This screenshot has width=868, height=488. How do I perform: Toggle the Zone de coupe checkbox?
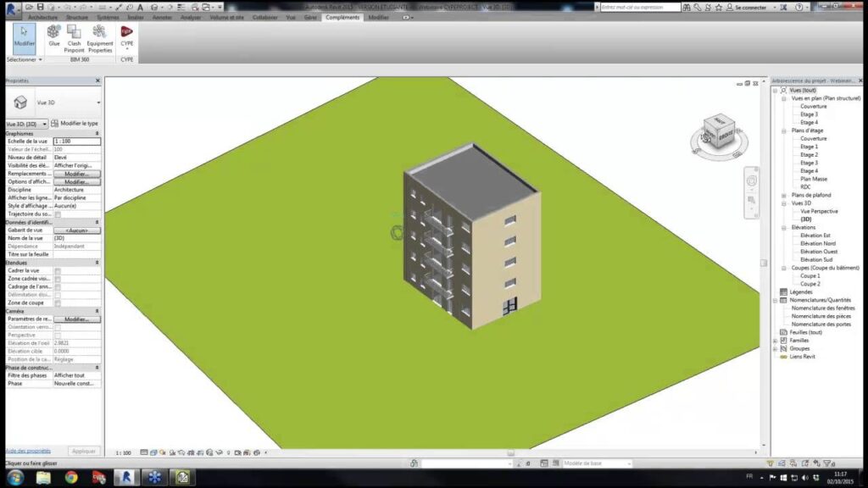click(x=58, y=302)
